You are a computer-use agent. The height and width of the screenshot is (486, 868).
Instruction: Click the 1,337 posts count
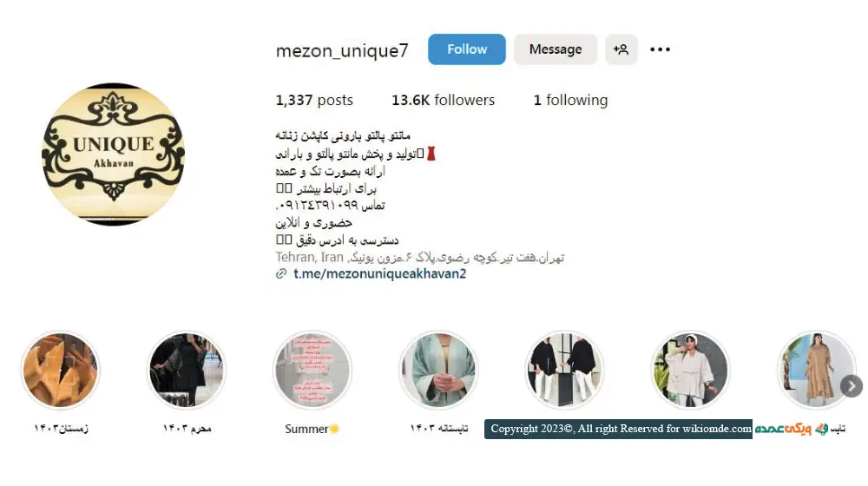314,100
